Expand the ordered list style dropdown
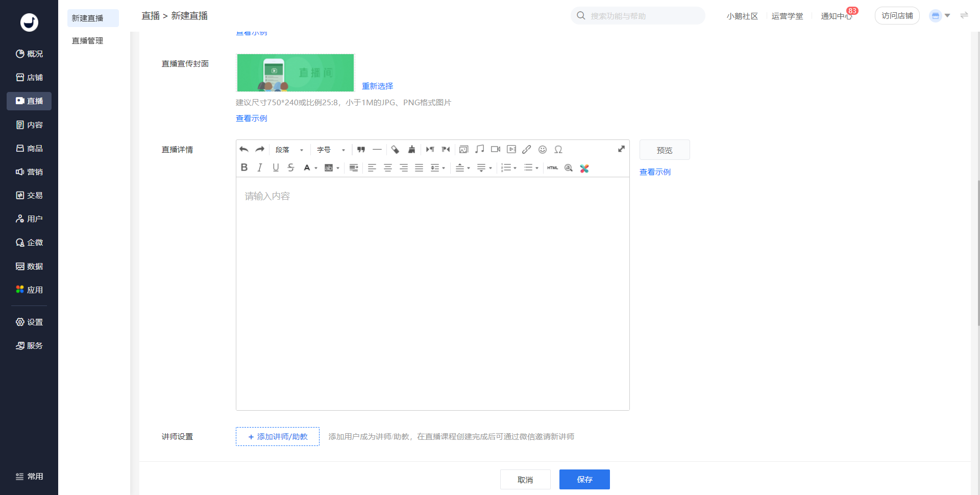Viewport: 980px width, 495px height. (x=515, y=168)
